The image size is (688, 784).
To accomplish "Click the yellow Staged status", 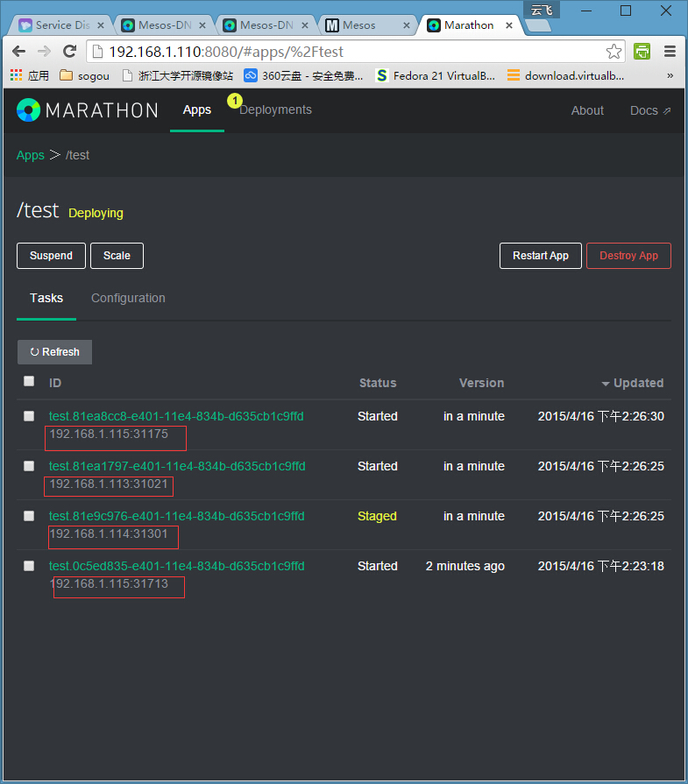I will [377, 516].
